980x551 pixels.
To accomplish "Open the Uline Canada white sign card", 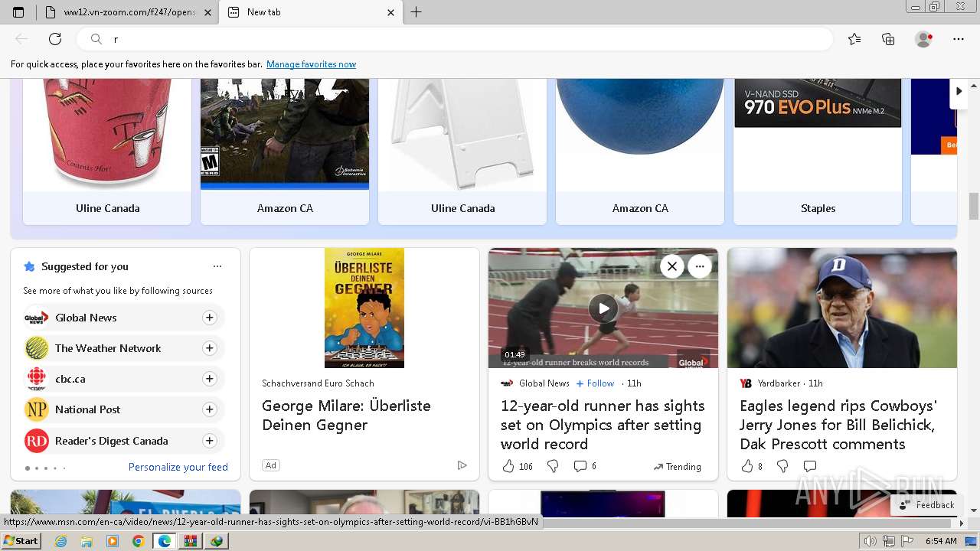I will point(462,152).
